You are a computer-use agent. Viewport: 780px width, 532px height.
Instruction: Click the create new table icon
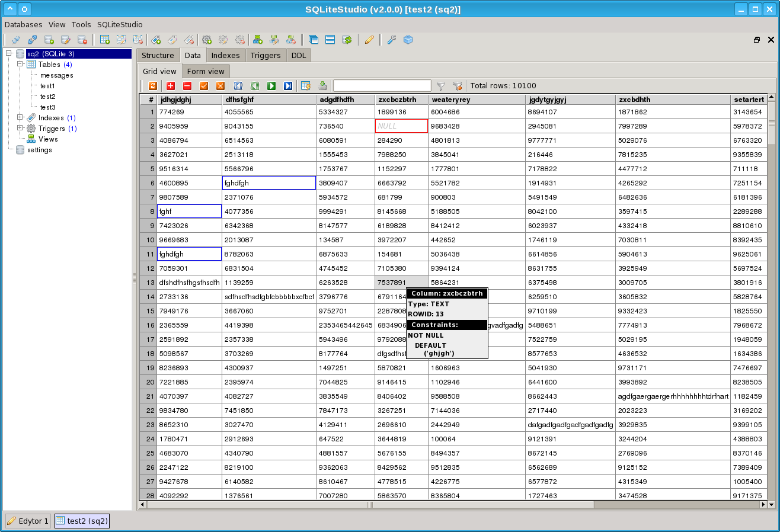(x=105, y=40)
